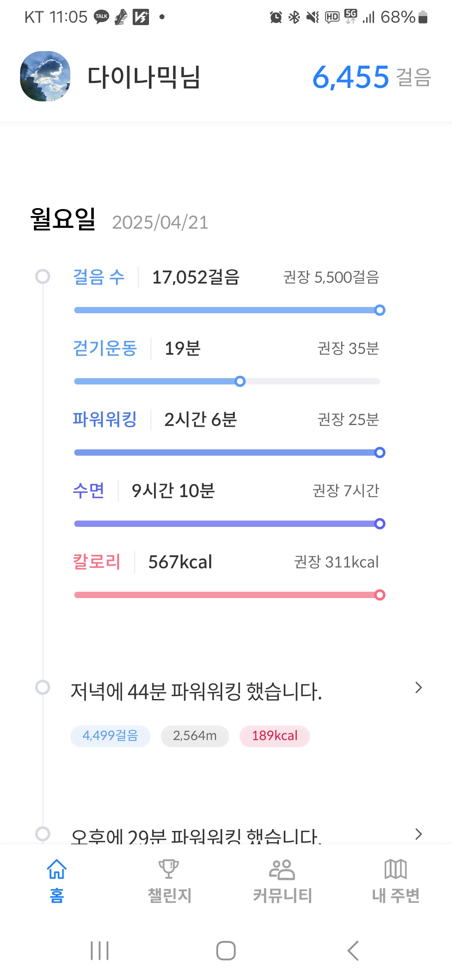
Task: Tap the Home (홈) house icon
Action: click(x=56, y=869)
